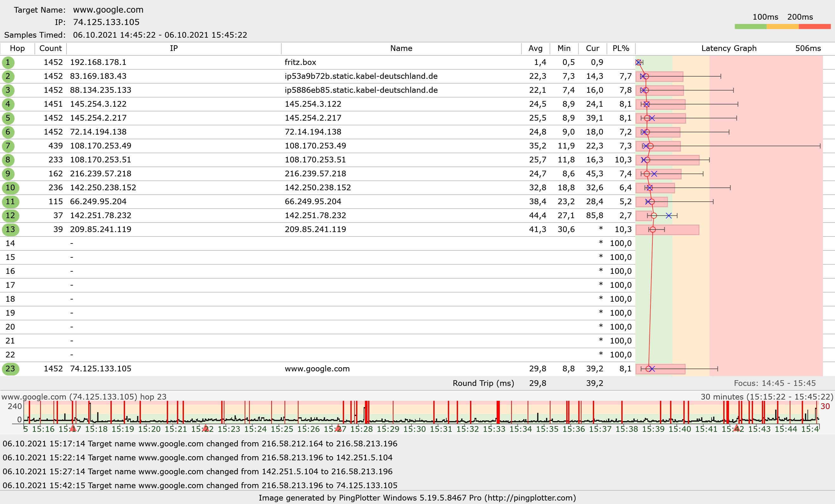This screenshot has height=504, width=835.
Task: Click red triangle marker near 15:17
Action: (x=72, y=428)
